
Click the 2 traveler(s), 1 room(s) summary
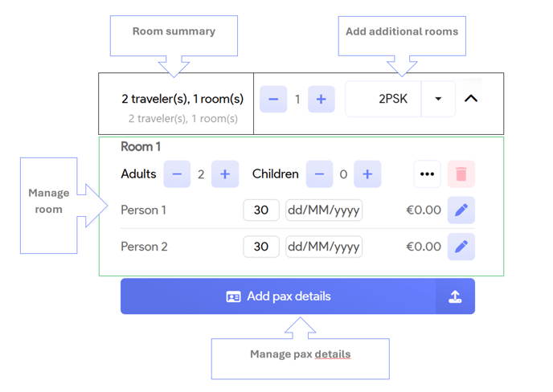pyautogui.click(x=182, y=100)
